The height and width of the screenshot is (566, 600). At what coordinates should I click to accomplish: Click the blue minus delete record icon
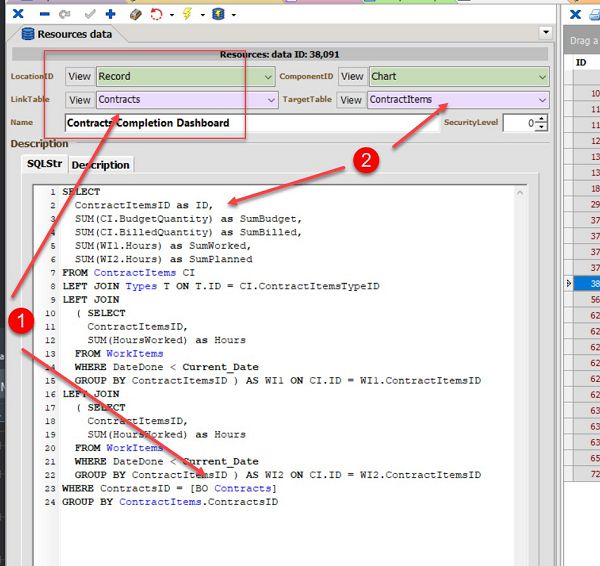point(45,15)
